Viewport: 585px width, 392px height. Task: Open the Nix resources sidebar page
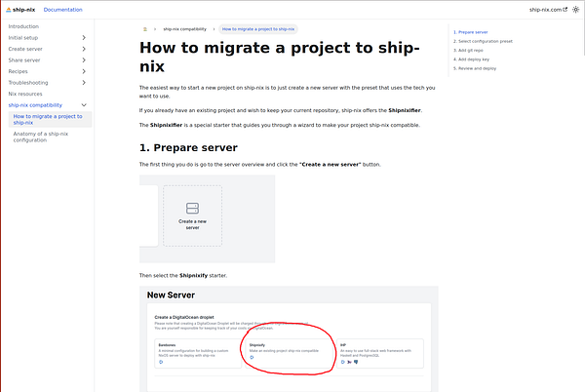coord(25,94)
